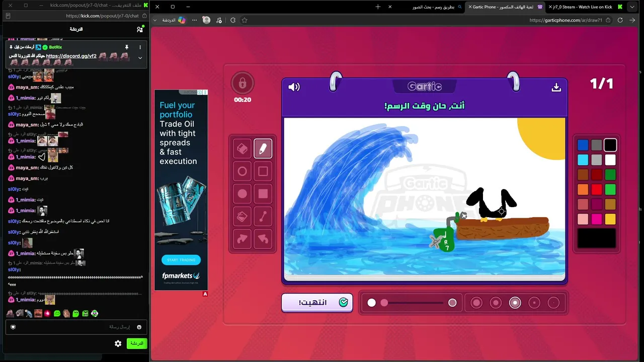
Task: Click the message input field in chat
Action: coord(76,327)
